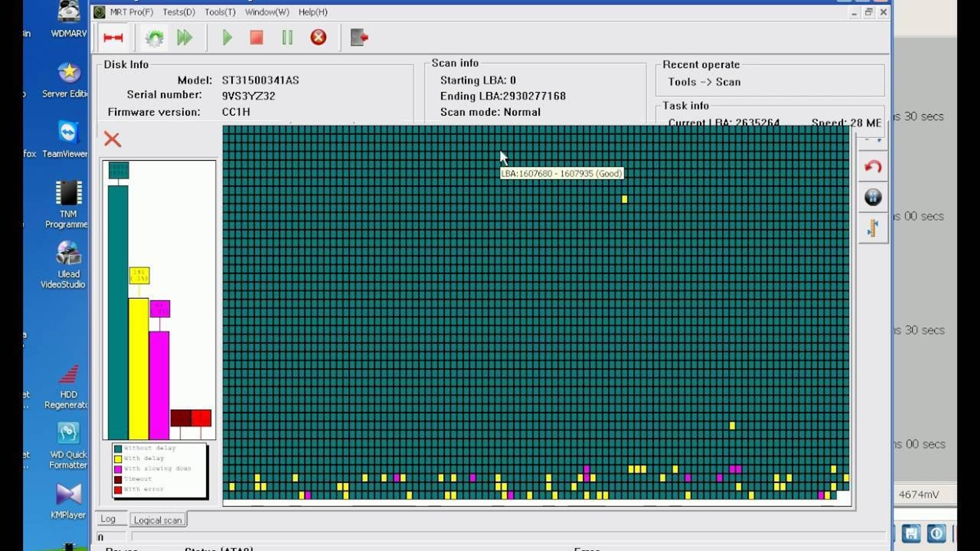Click the disk-save icon at bottom right
The height and width of the screenshot is (551, 980).
pyautogui.click(x=911, y=533)
